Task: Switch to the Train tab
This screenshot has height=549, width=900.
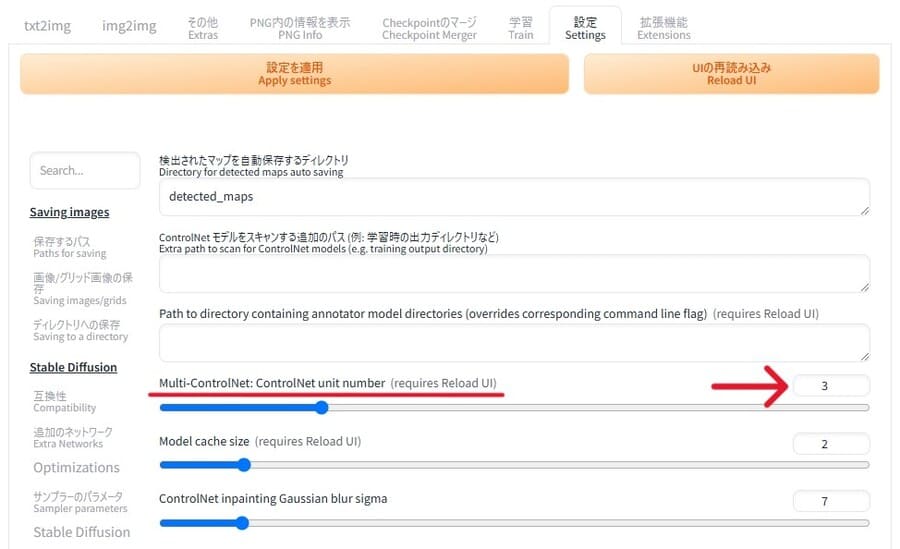Action: [x=521, y=27]
